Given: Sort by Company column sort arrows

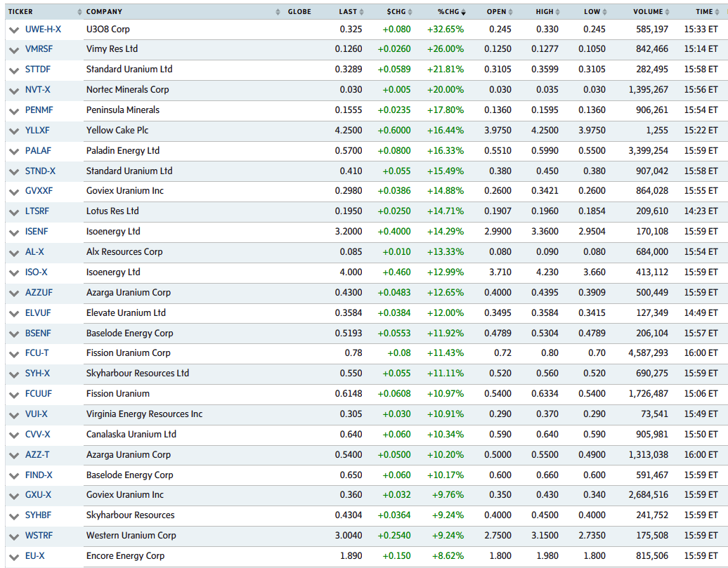Looking at the screenshot, I should click(278, 12).
